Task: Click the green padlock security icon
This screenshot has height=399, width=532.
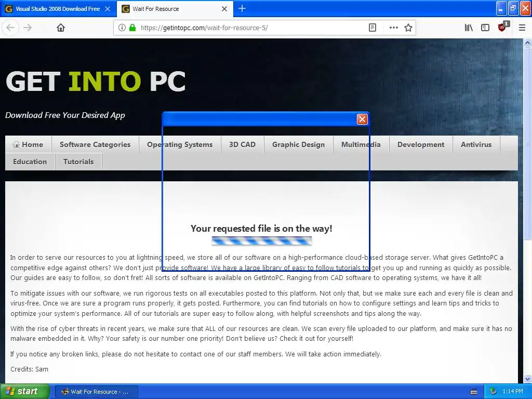Action: [x=132, y=28]
